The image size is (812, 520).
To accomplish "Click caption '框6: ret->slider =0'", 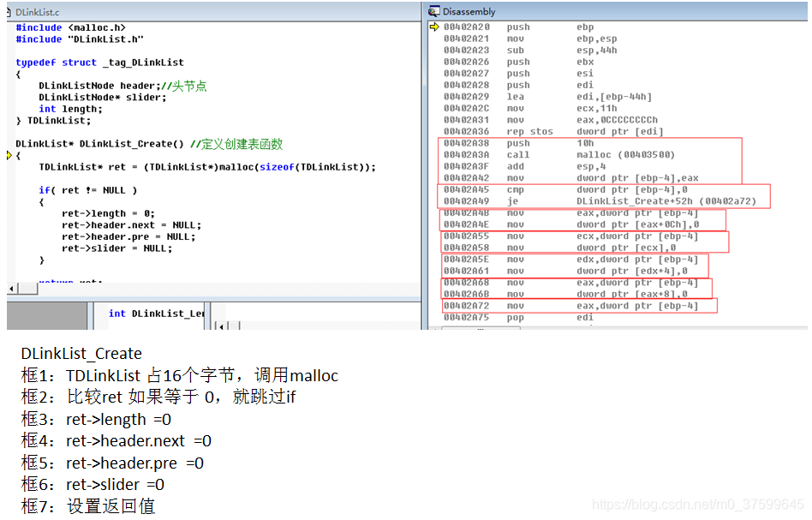I will point(93,484).
